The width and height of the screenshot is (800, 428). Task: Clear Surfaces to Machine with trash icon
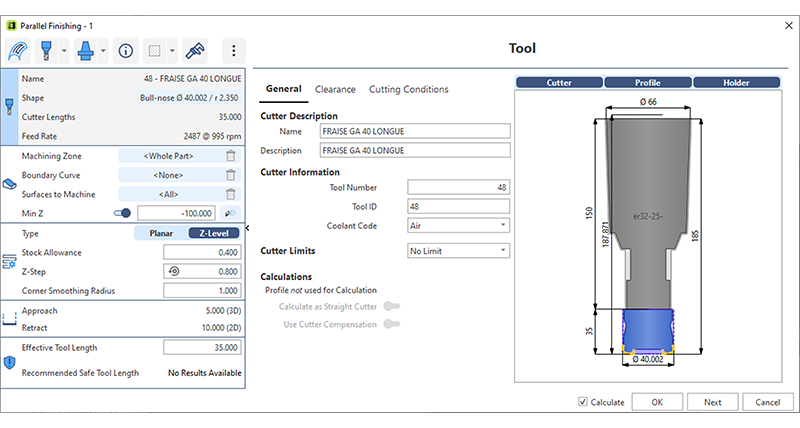(x=230, y=194)
